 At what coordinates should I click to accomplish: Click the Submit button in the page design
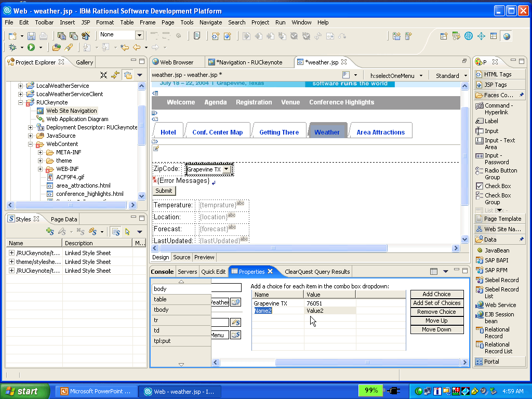tap(164, 191)
